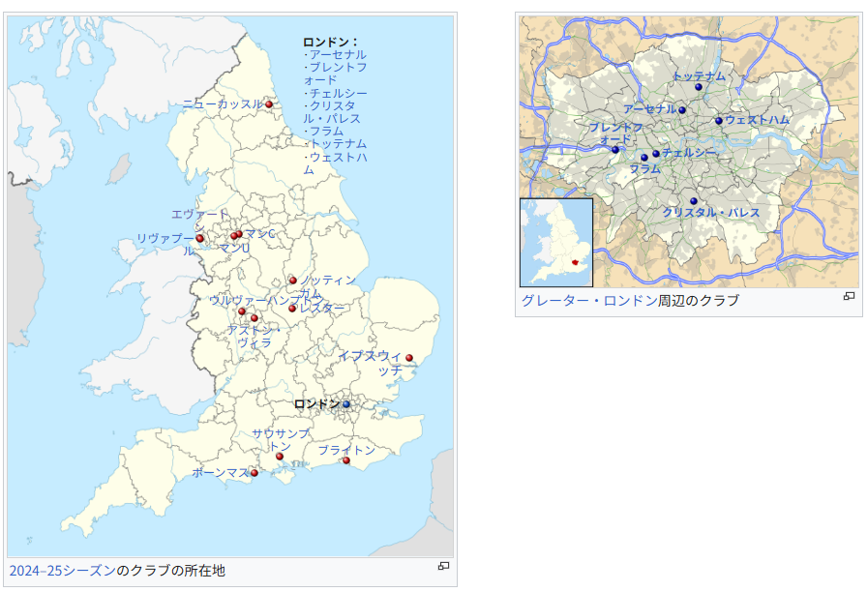Click the red marker below サウサンプトン

(280, 457)
